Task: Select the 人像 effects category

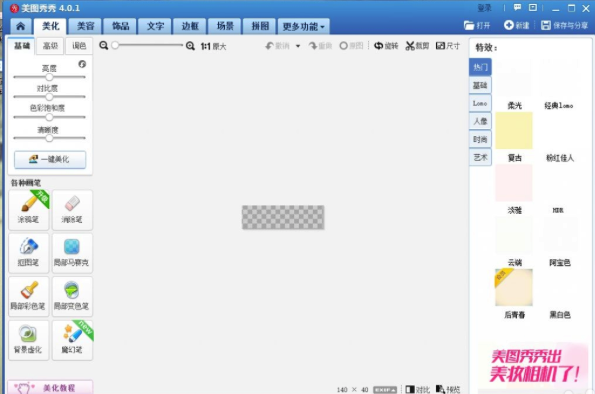Action: point(480,121)
